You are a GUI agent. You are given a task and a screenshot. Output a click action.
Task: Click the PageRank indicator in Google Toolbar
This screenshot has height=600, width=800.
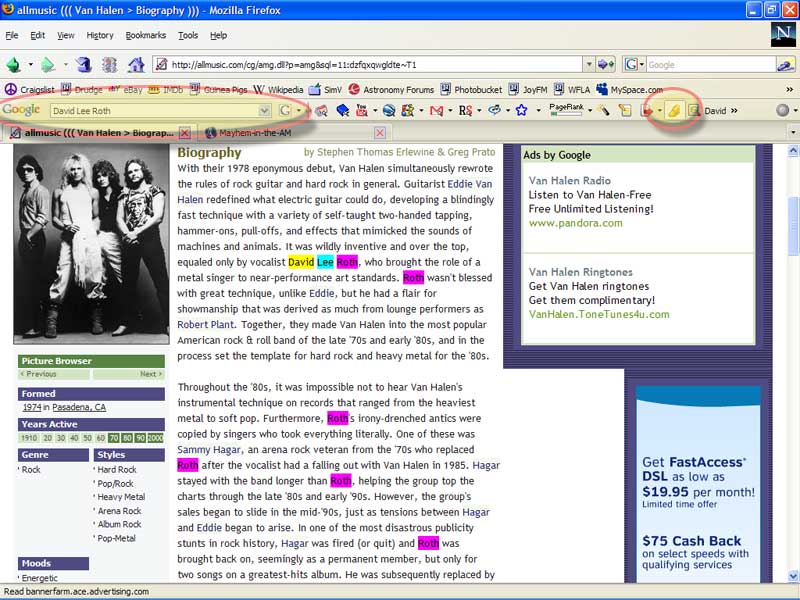tap(566, 109)
